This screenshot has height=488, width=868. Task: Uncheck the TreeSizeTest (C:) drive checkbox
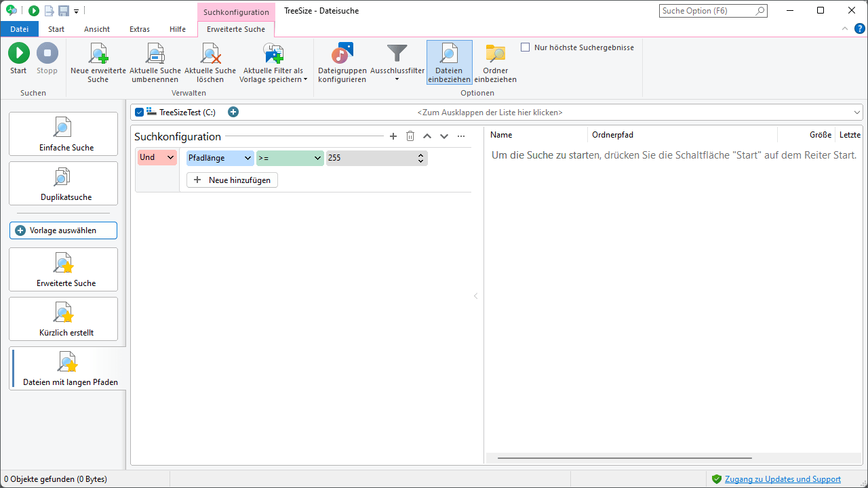tap(140, 113)
